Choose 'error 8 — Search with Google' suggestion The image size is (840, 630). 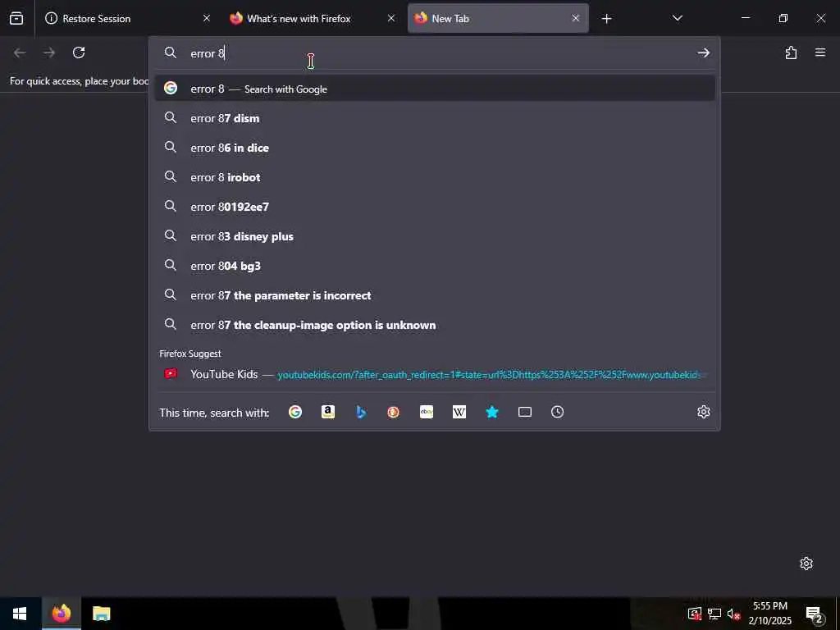click(x=435, y=89)
